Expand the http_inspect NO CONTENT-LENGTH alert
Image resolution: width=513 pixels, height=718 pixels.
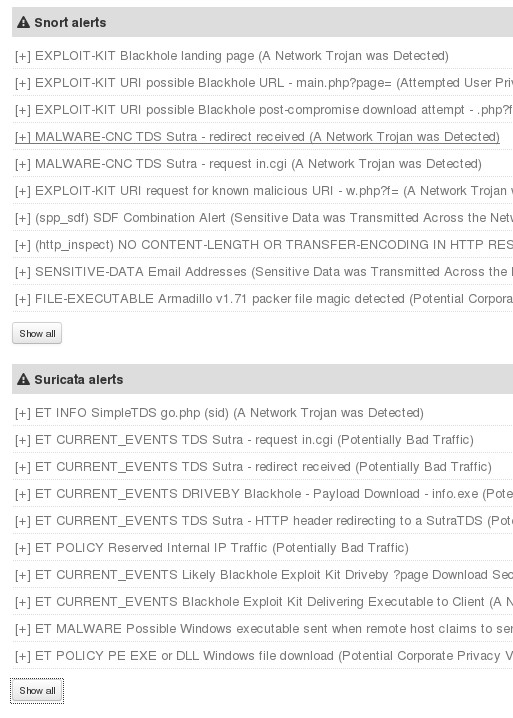(264, 245)
